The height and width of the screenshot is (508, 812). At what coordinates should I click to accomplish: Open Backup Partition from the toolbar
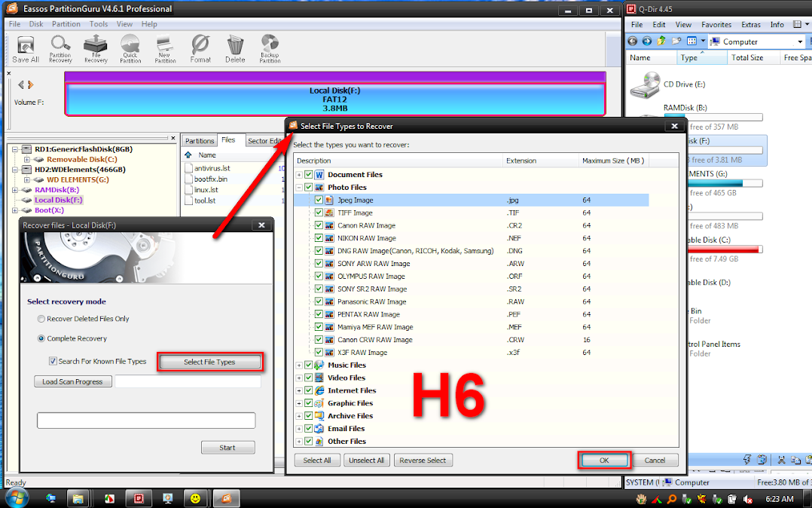tap(270, 49)
